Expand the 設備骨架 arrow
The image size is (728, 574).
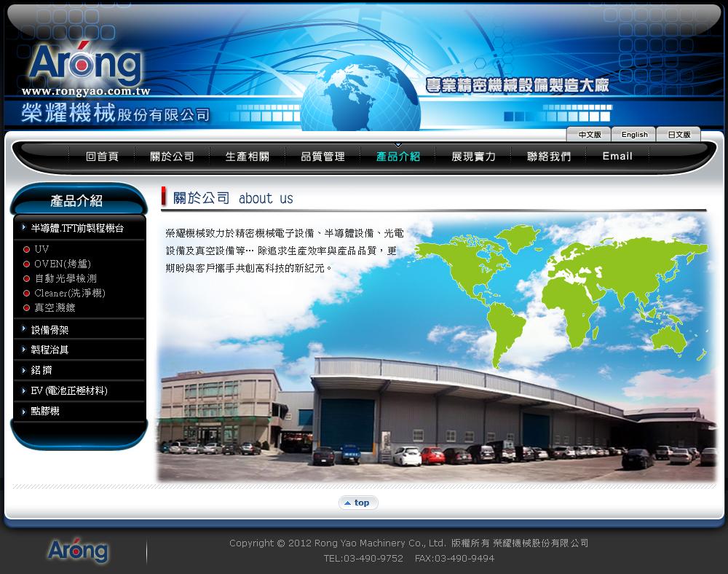[x=24, y=329]
